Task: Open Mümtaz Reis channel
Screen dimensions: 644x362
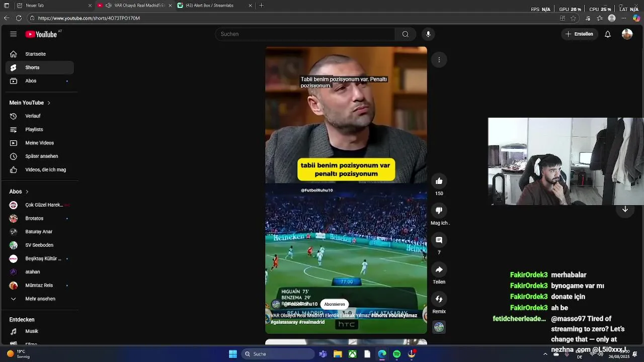Action: [40, 286]
